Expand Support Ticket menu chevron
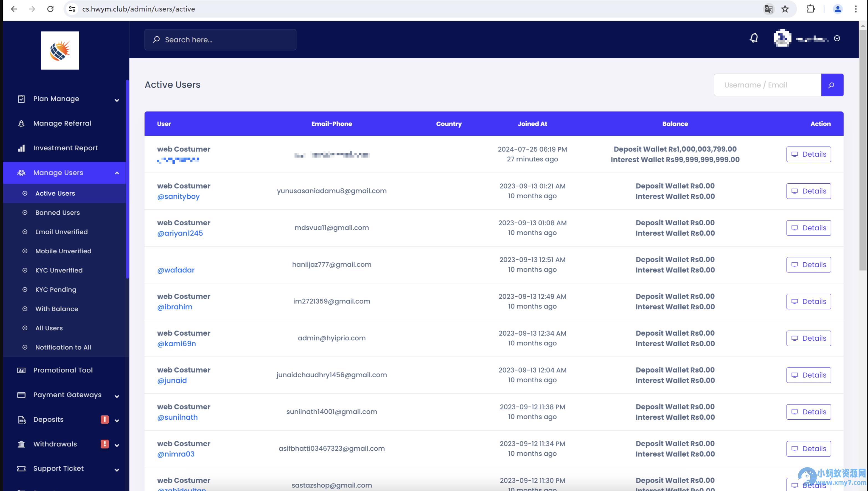Image resolution: width=868 pixels, height=491 pixels. 117,470
